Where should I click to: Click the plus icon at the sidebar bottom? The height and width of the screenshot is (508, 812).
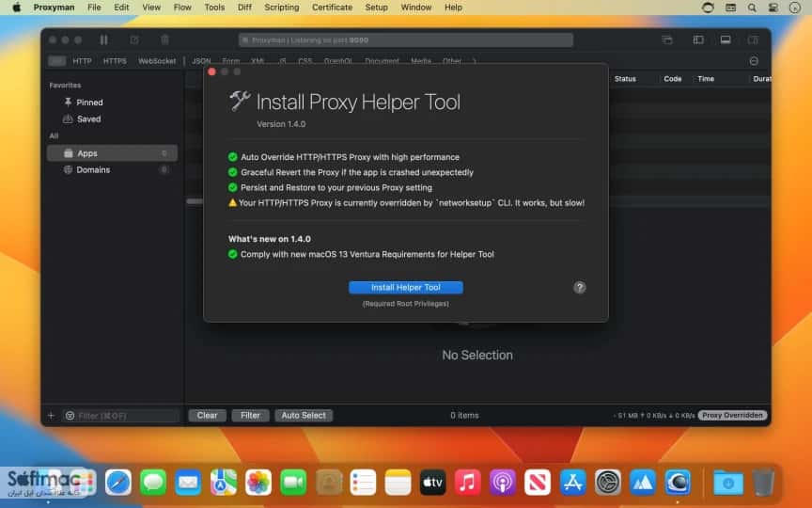[51, 415]
